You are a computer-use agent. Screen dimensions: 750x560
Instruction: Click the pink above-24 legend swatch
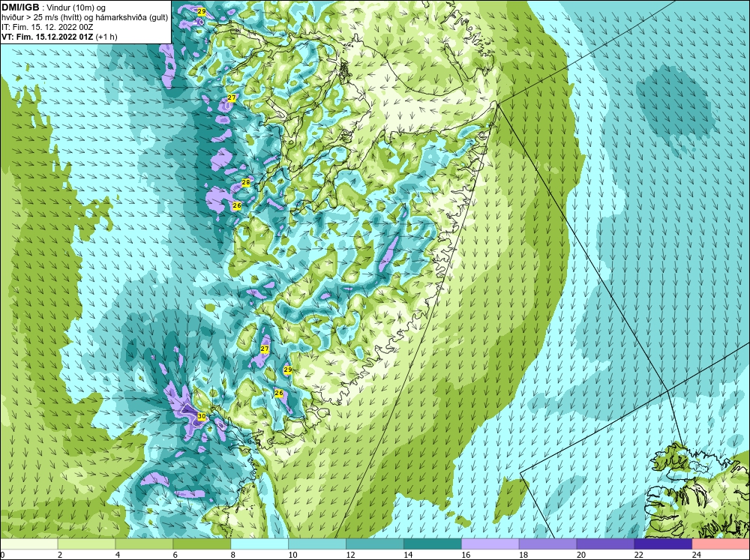pyautogui.click(x=721, y=544)
